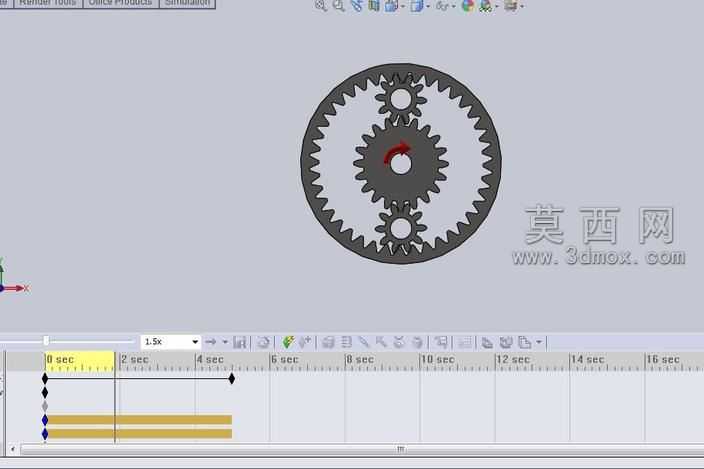Select the end key point on top timeline row

point(232,379)
